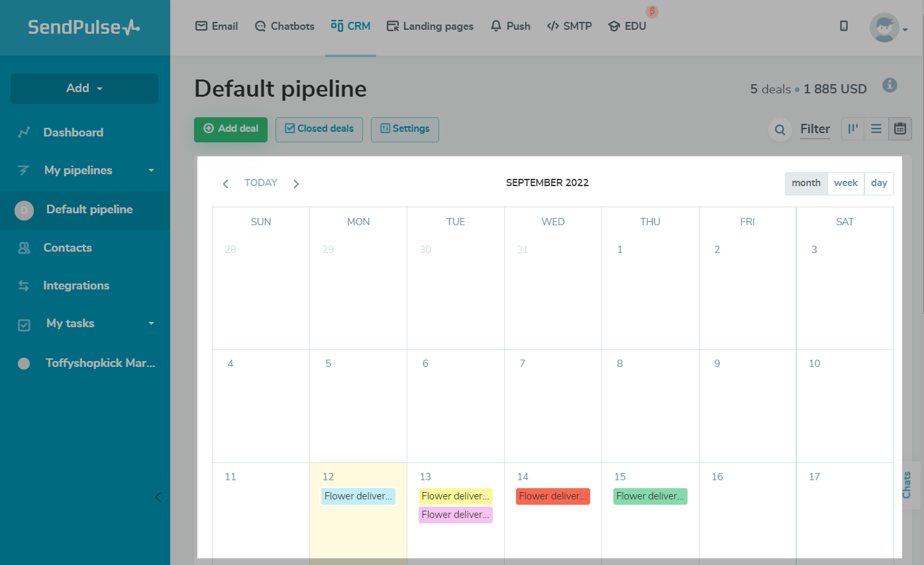Open the mobile app phone icon
This screenshot has width=924, height=565.
coord(844,25)
